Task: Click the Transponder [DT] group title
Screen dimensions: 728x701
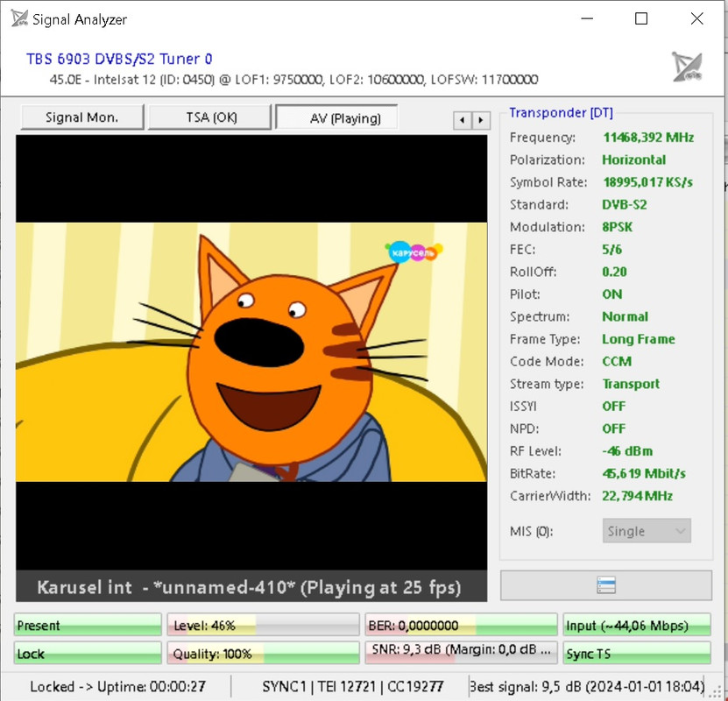Action: tap(561, 113)
